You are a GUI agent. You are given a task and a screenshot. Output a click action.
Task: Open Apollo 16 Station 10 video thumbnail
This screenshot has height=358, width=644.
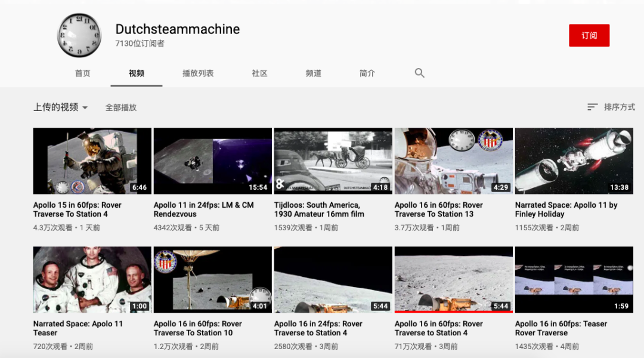pyautogui.click(x=213, y=279)
